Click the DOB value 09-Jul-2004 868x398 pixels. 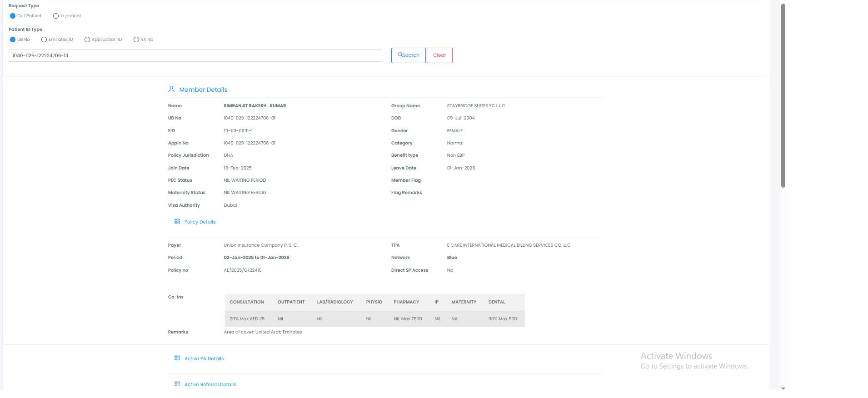(x=461, y=118)
